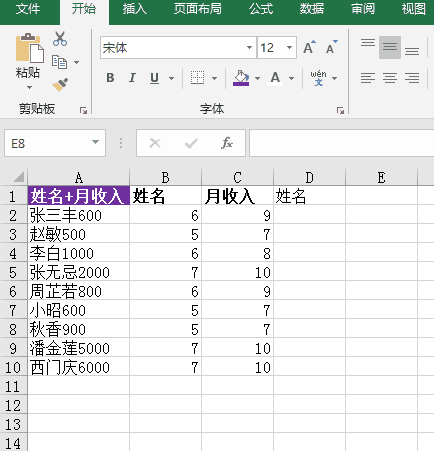
Task: Open clipboard pane dialog launcher
Action: click(83, 110)
